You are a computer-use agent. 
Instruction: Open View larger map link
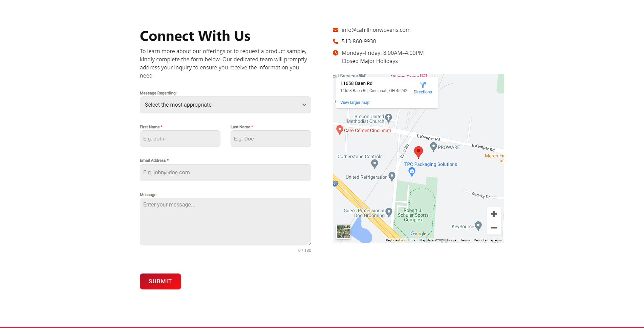[x=355, y=103]
